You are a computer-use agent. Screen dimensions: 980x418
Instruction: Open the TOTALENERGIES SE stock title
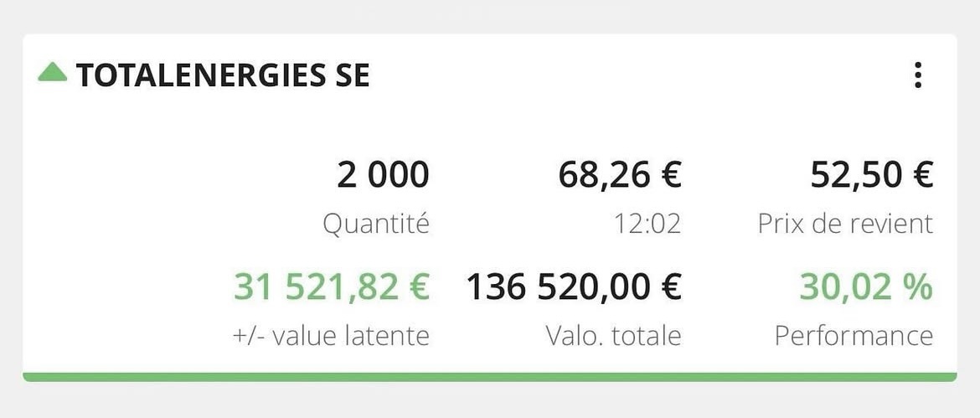(223, 76)
